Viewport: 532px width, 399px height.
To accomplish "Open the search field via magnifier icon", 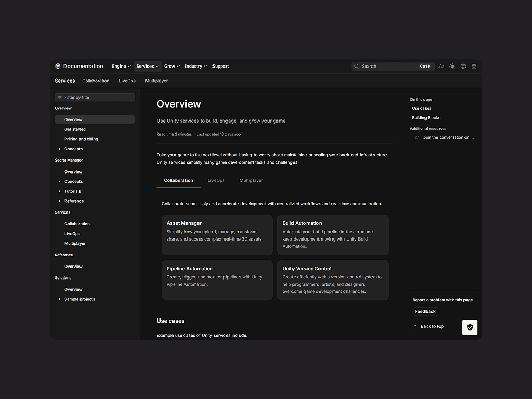I will coord(356,66).
